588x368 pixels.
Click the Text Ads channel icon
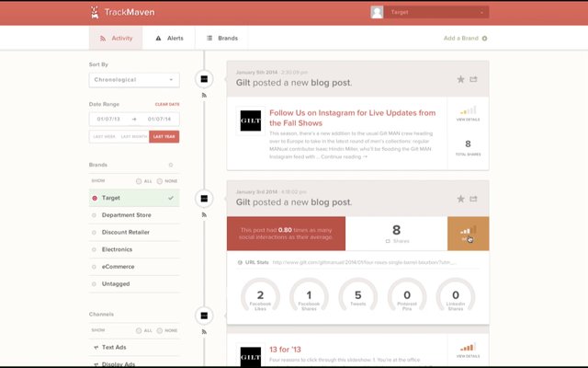coord(96,348)
